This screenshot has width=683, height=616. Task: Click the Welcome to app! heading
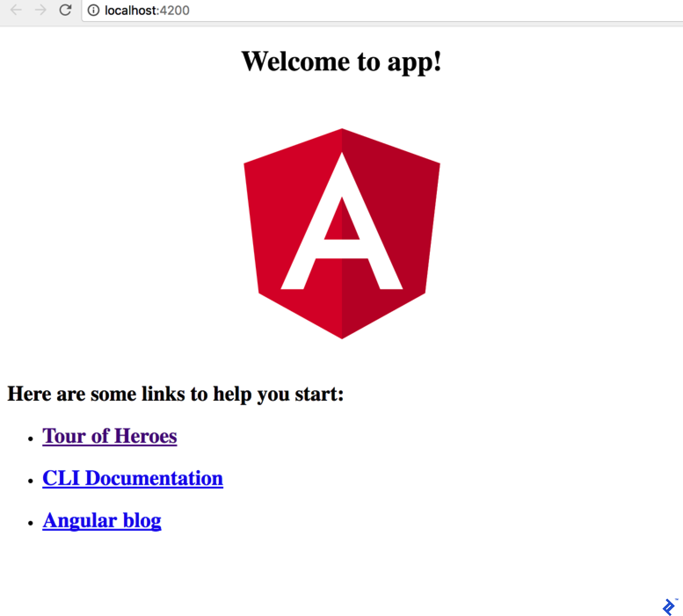[x=341, y=62]
